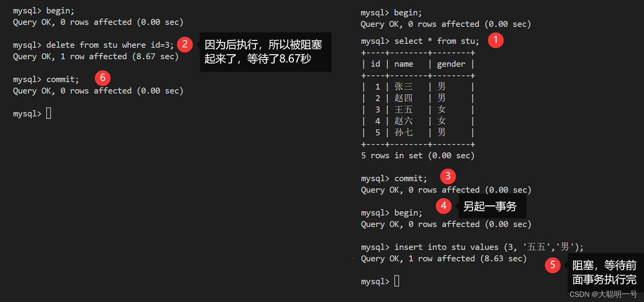Click Query OK line under left terminal's commit
Image resolution: width=644 pixels, height=302 pixels.
pyautogui.click(x=98, y=91)
